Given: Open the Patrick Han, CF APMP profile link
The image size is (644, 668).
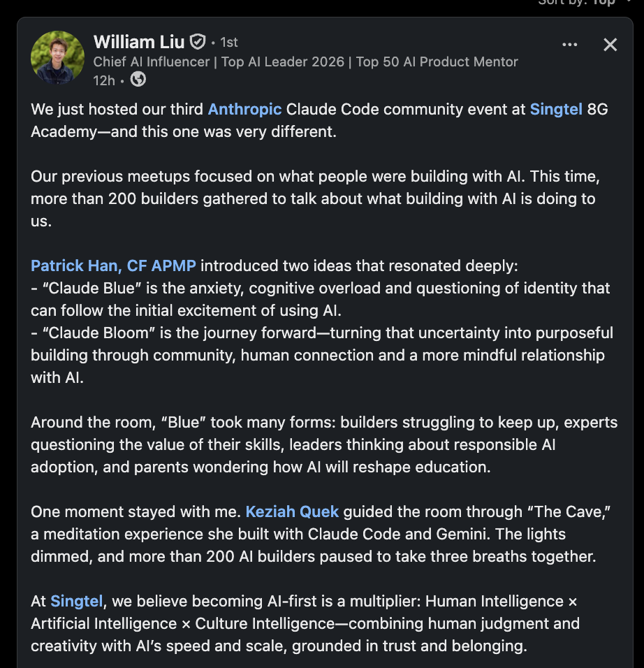Looking at the screenshot, I should coord(113,266).
